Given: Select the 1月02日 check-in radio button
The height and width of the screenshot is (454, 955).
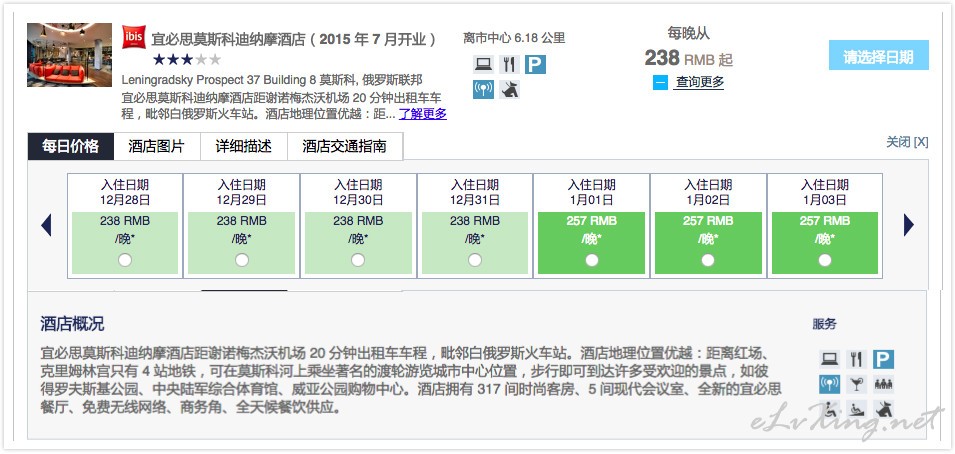Looking at the screenshot, I should [x=708, y=260].
